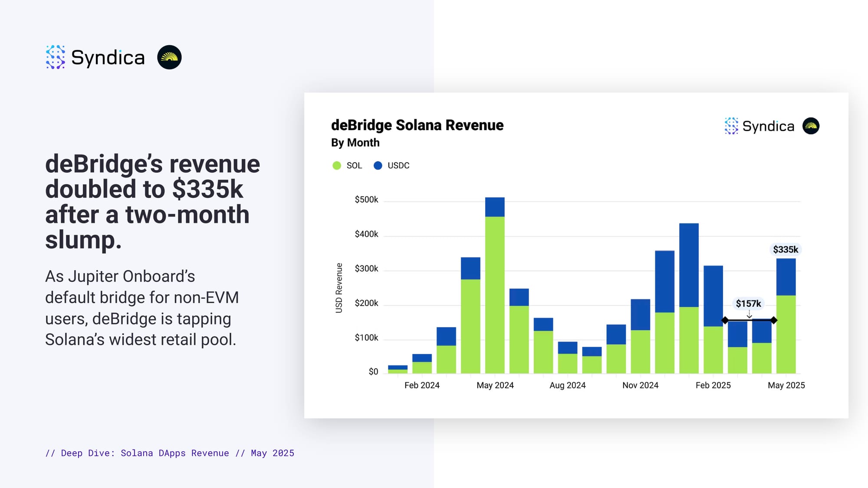Viewport: 868px width, 488px height.
Task: Click the headline about revenue doubling to $335k
Action: (x=152, y=202)
